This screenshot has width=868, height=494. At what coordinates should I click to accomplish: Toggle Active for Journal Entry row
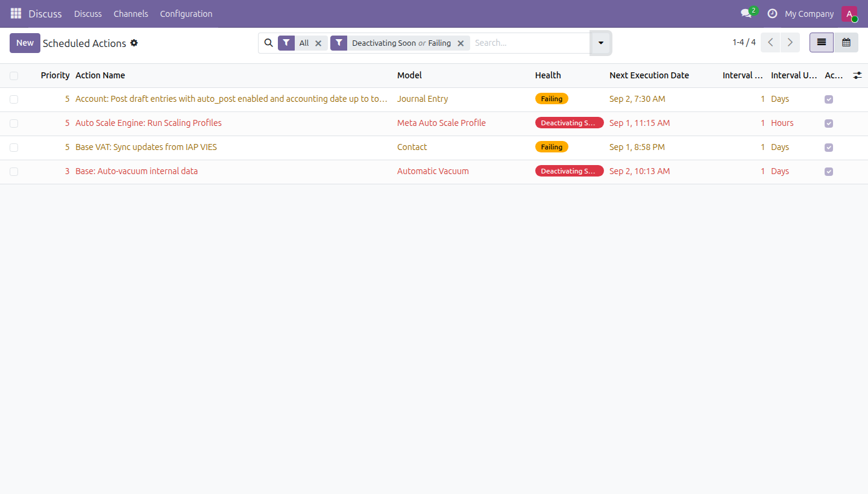829,99
